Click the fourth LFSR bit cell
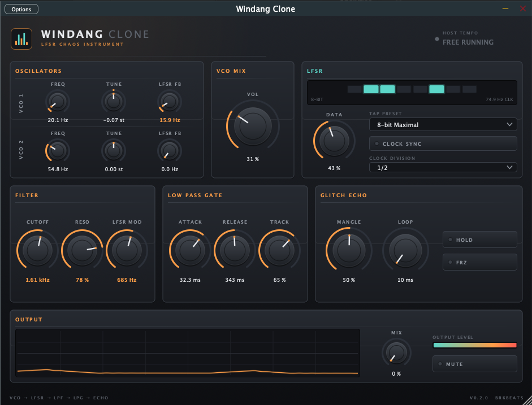532x405 pixels. (404, 89)
